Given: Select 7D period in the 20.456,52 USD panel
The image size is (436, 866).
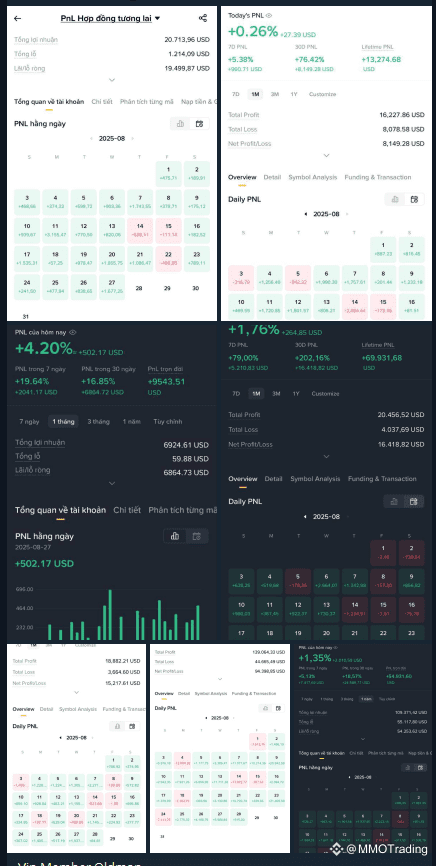Looking at the screenshot, I should point(236,394).
